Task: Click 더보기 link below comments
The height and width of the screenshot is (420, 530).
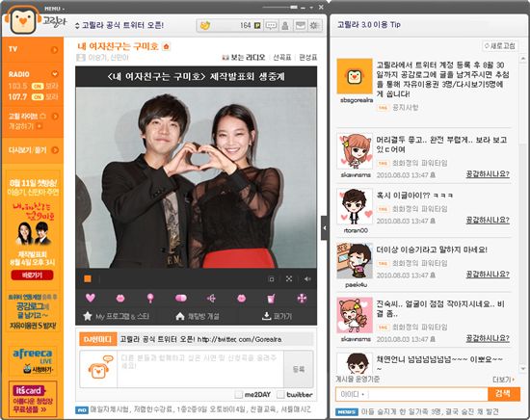Action: [503, 380]
